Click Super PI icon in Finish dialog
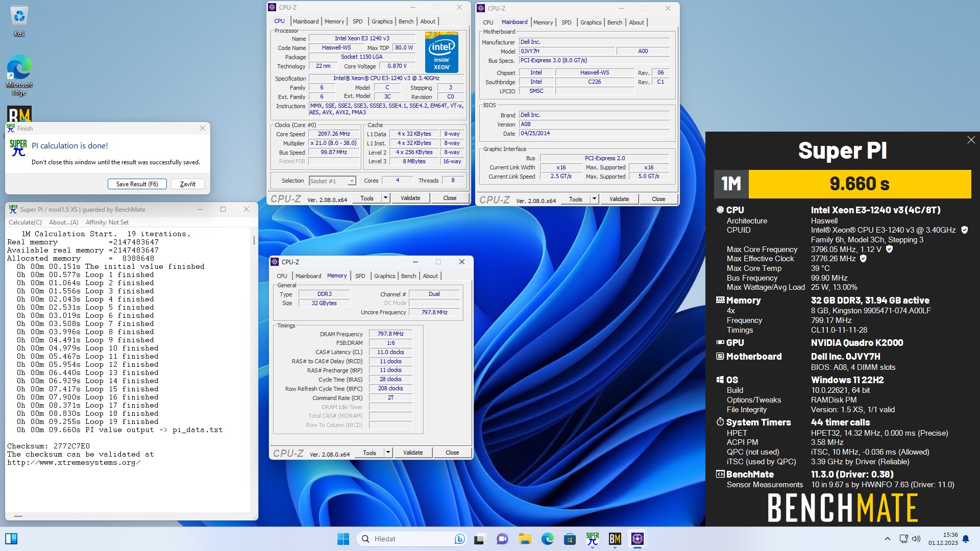 pyautogui.click(x=18, y=147)
